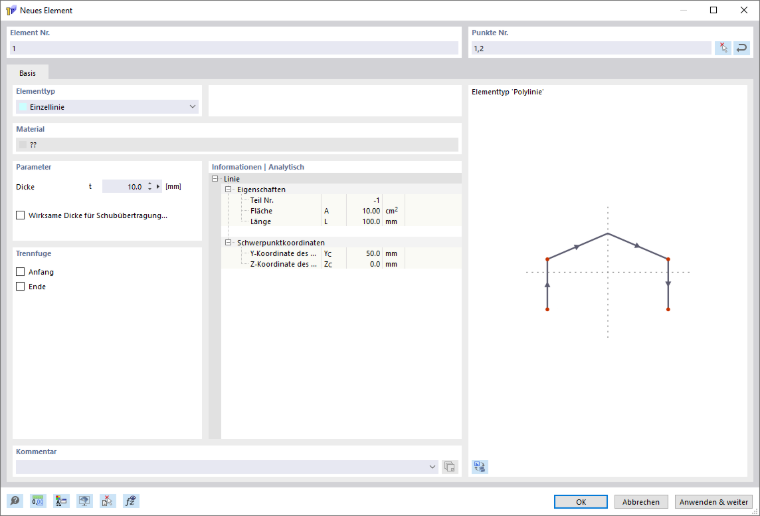Click the Kommentar text field
This screenshot has width=760, height=516.
click(x=221, y=467)
